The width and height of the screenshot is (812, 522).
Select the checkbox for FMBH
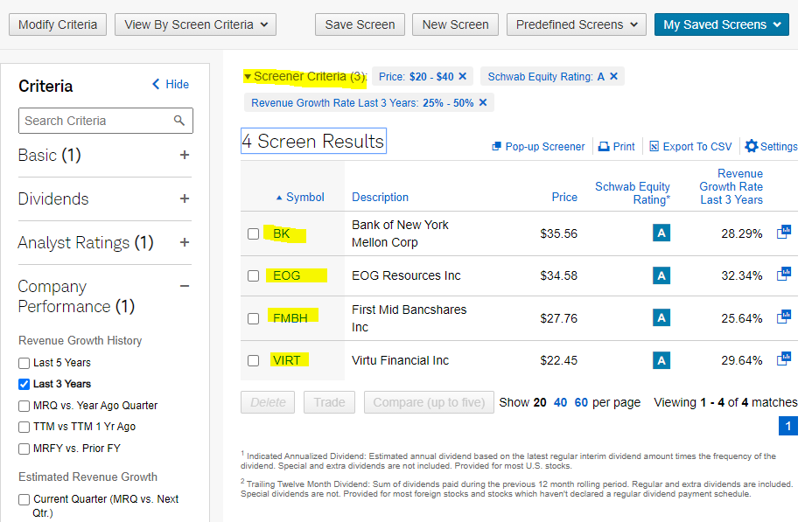[x=253, y=318]
